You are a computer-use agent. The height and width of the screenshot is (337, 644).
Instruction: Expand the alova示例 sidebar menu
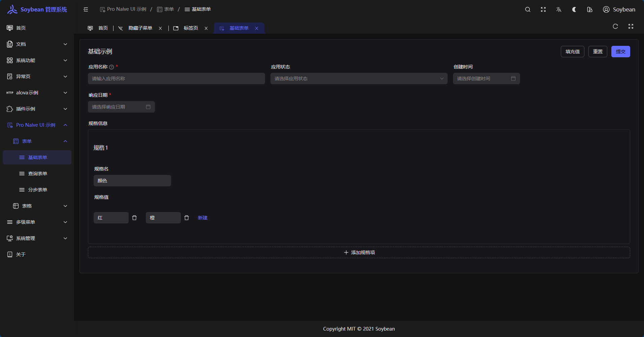click(x=37, y=93)
